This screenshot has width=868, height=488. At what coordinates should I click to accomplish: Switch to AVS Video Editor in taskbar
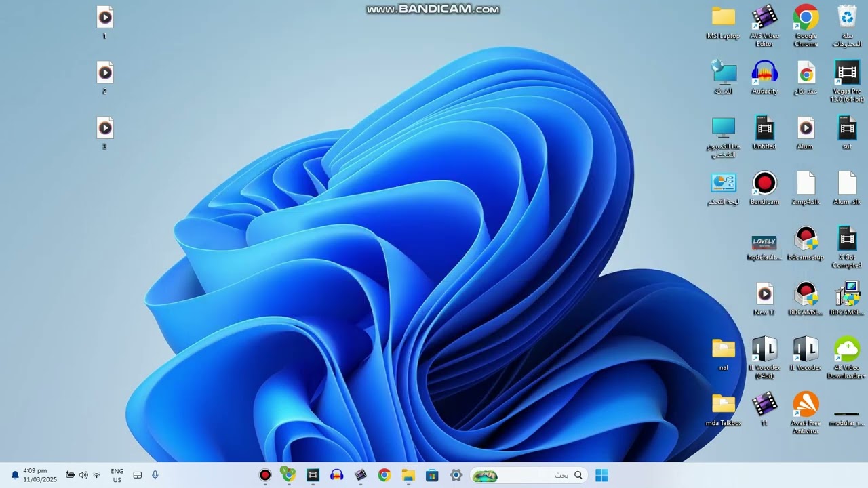[x=361, y=475]
